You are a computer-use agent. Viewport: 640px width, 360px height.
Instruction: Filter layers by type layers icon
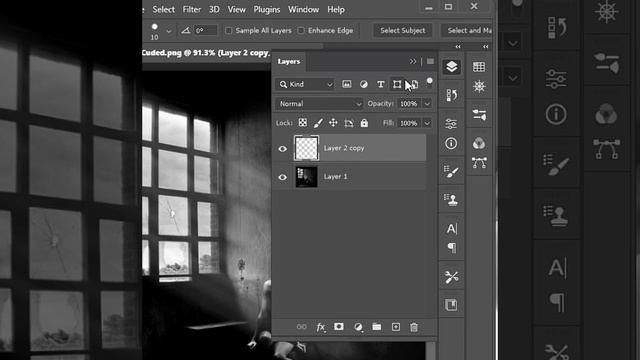click(x=380, y=84)
